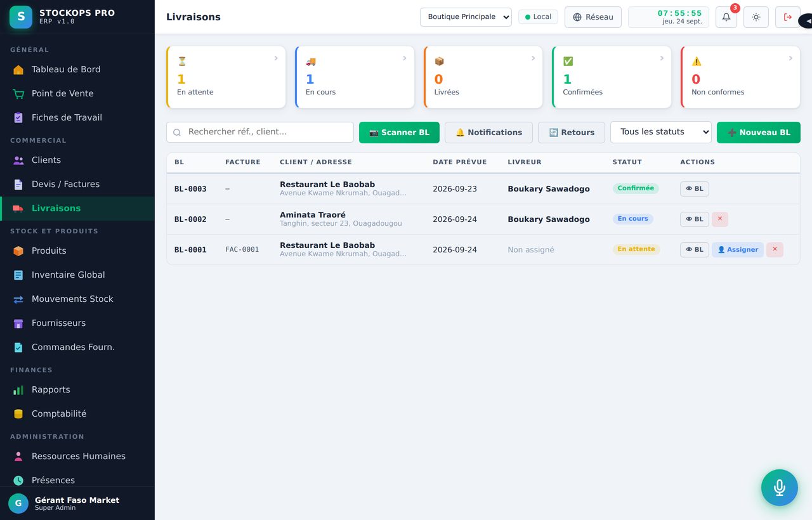Click the Local status indicator

[538, 17]
